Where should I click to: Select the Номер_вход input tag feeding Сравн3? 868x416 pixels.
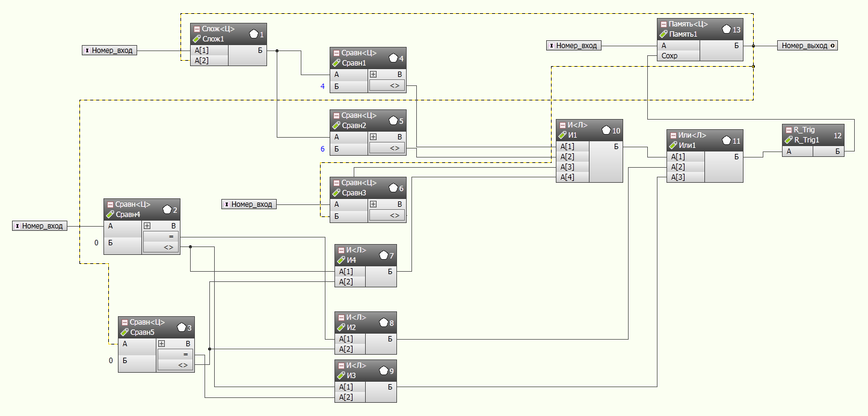point(249,204)
